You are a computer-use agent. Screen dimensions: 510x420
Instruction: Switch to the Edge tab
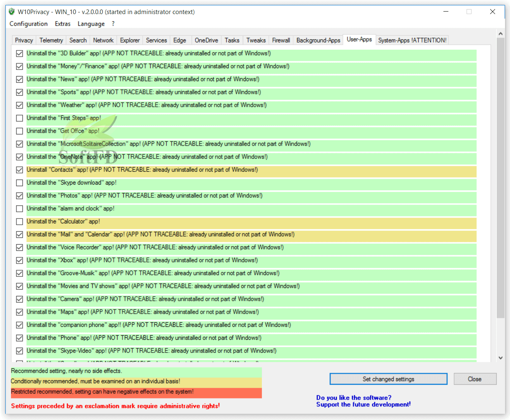pyautogui.click(x=180, y=40)
